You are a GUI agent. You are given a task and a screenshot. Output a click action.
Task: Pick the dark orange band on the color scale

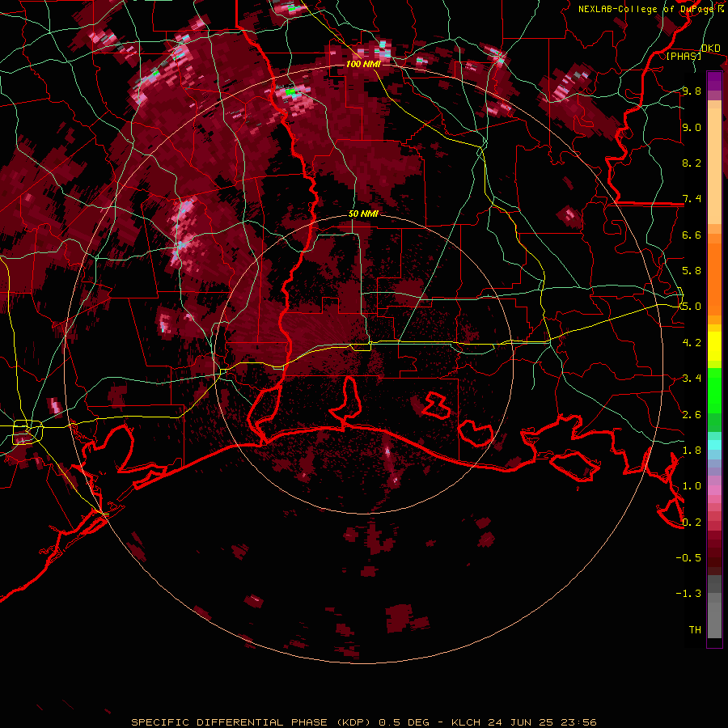coord(714,278)
